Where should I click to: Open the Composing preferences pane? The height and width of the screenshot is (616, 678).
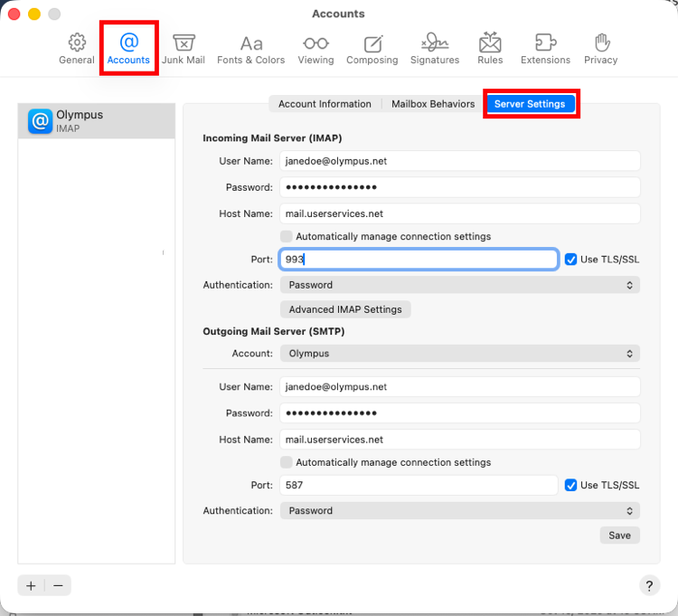[372, 49]
